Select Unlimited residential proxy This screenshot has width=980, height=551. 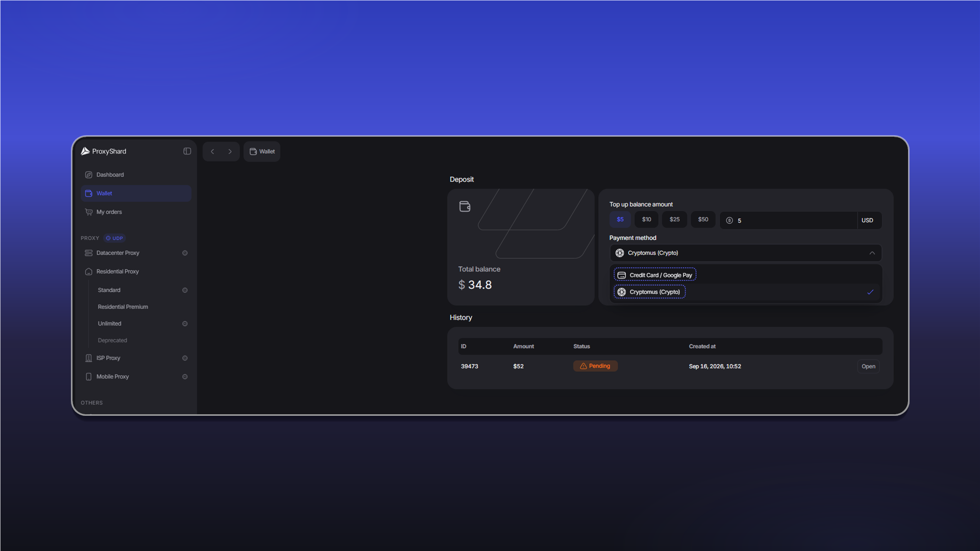[110, 324]
